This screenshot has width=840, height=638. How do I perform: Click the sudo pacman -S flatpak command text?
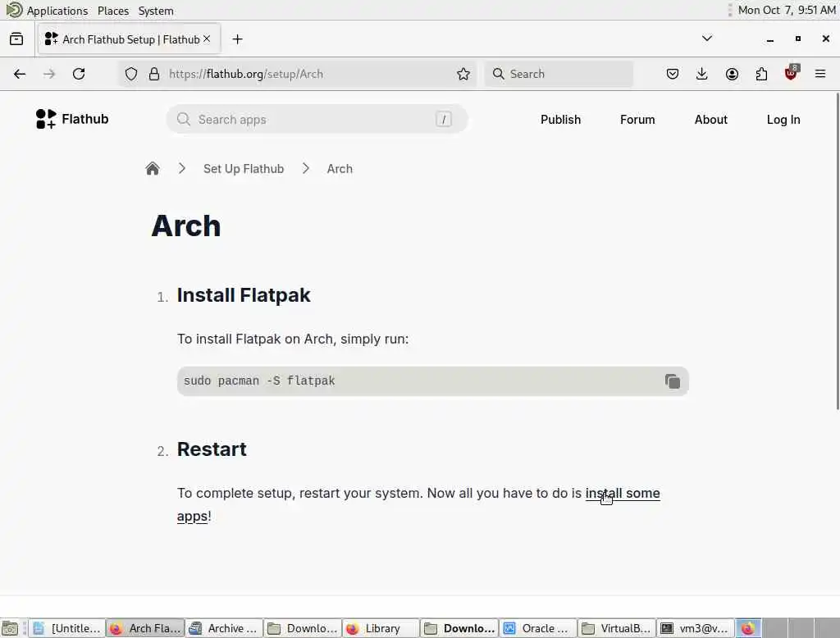pyautogui.click(x=259, y=381)
